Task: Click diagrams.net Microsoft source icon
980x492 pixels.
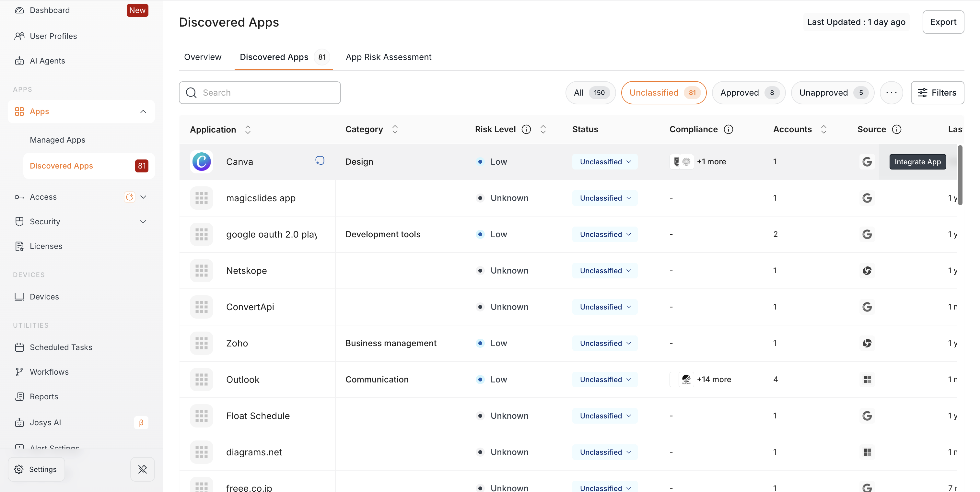Action: click(x=867, y=452)
